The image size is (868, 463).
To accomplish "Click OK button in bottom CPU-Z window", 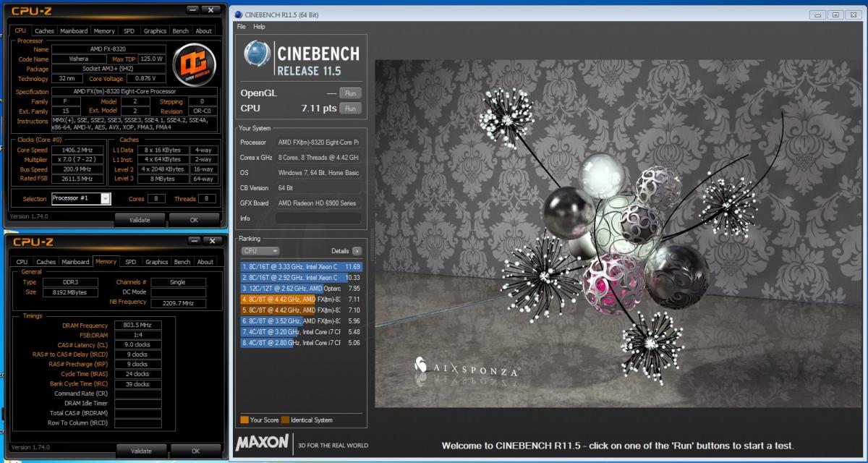I will click(x=195, y=451).
